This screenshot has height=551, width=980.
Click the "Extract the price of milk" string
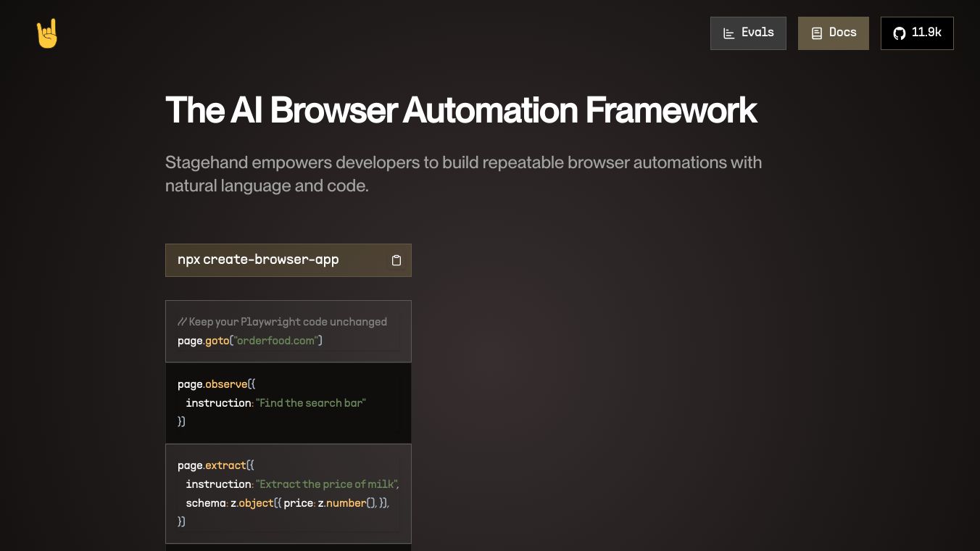(327, 484)
